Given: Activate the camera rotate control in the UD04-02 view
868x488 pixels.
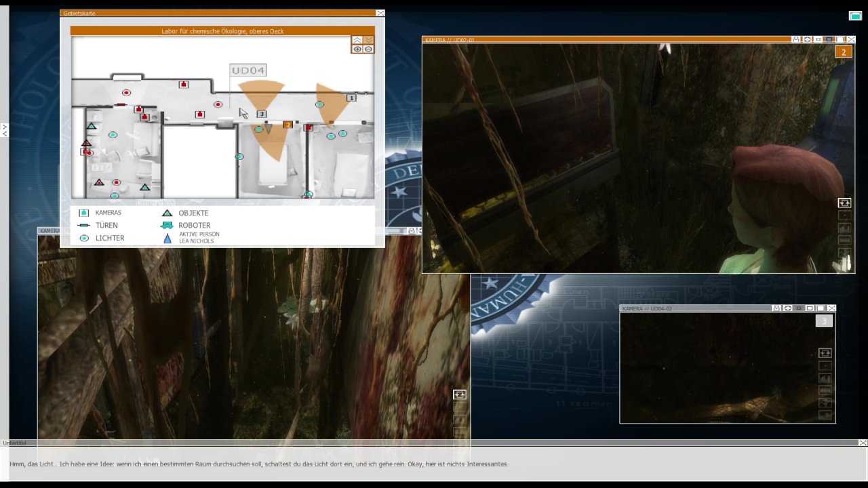Looking at the screenshot, I should (825, 352).
